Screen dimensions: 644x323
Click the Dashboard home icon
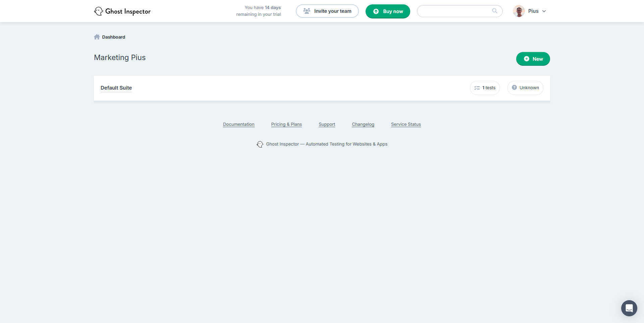tap(97, 37)
